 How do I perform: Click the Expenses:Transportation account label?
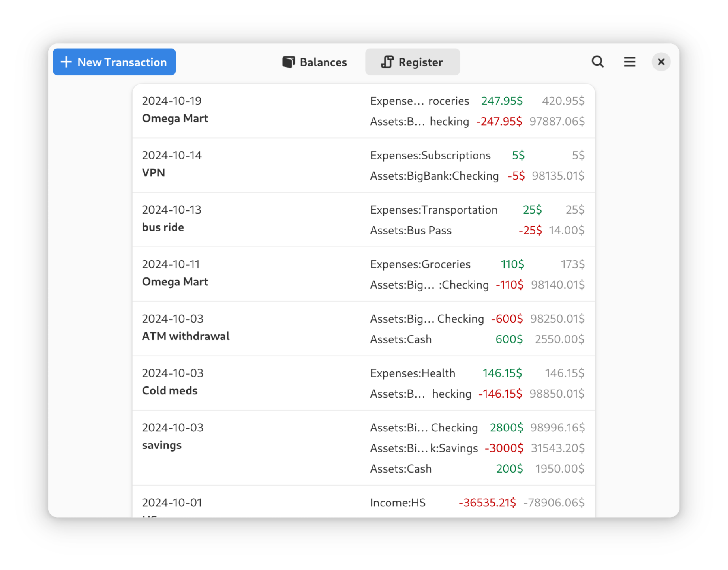[434, 210]
